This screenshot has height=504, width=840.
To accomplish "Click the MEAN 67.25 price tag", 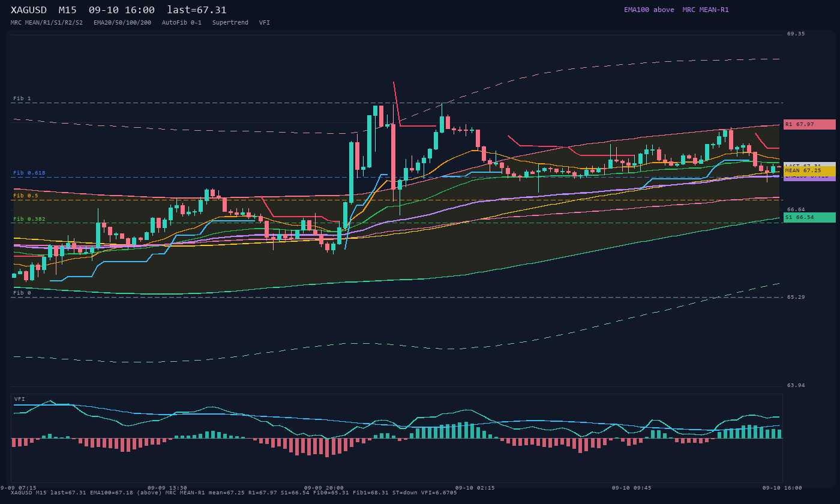I will (809, 171).
